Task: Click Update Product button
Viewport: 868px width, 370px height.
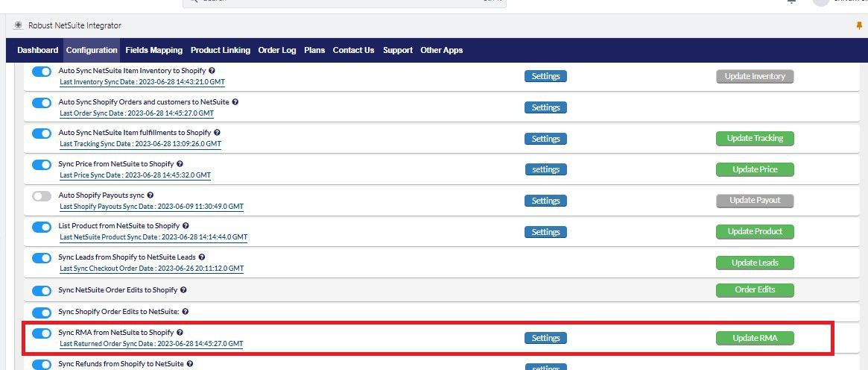Action: pos(755,231)
